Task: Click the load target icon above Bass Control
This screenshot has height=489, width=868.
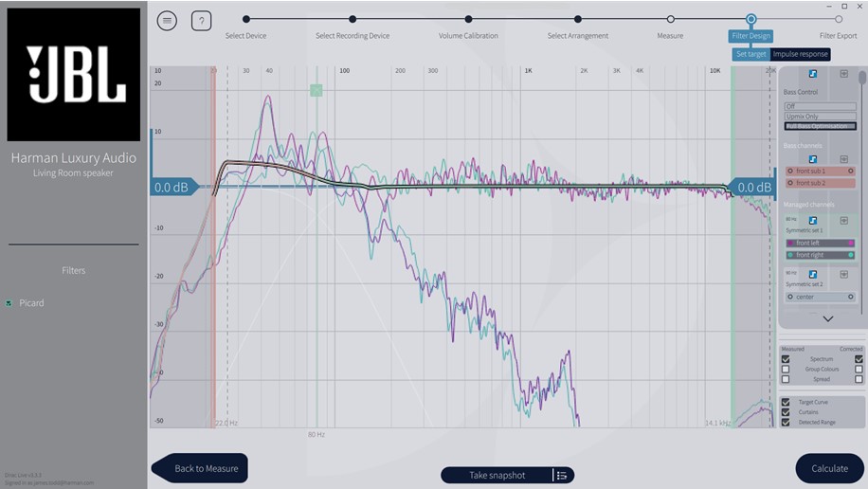Action: coord(813,74)
